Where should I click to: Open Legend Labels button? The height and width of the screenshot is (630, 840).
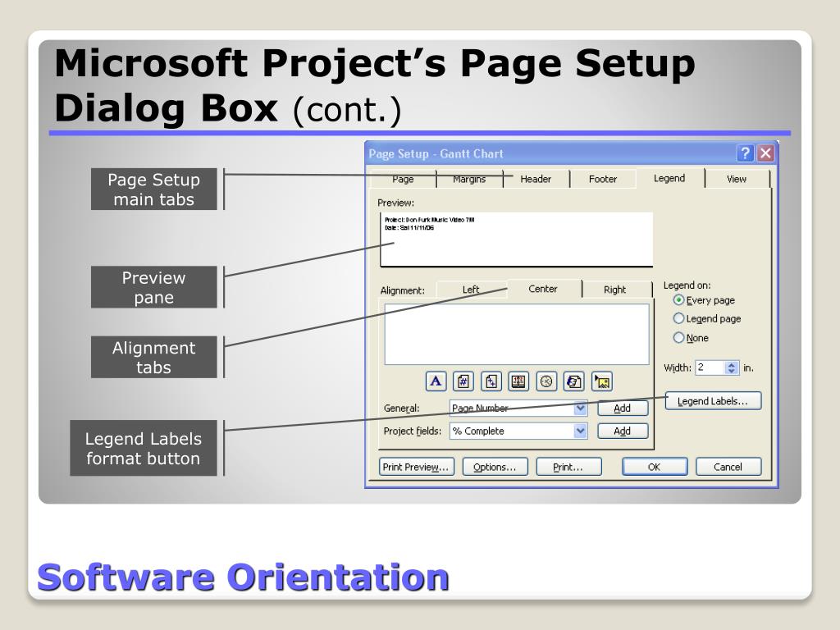[x=713, y=400]
